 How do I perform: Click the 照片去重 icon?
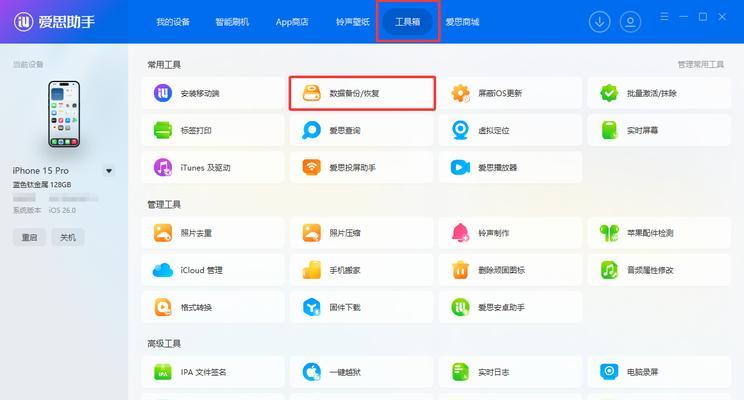(163, 233)
